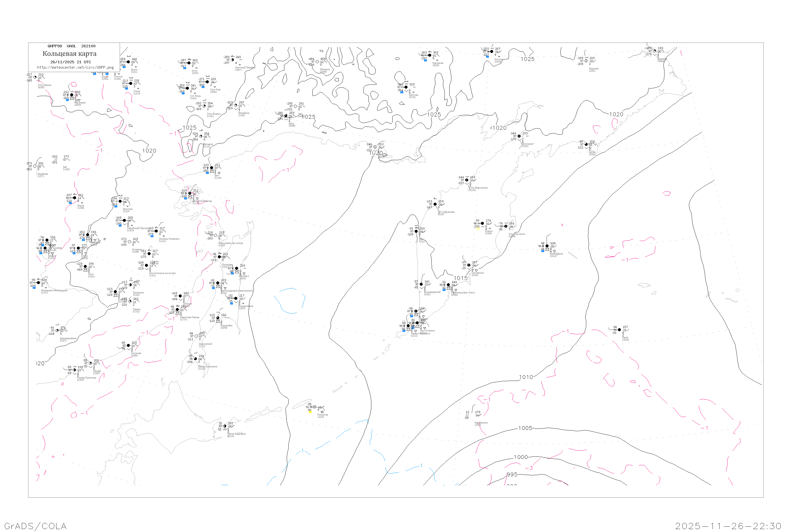Click the meteocenter.net UHPP.png URL
This screenshot has width=798, height=532.
tap(75, 68)
